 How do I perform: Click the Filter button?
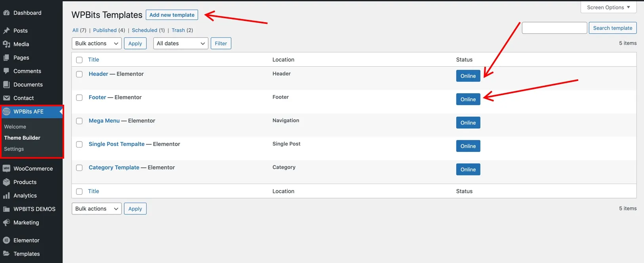tap(221, 43)
